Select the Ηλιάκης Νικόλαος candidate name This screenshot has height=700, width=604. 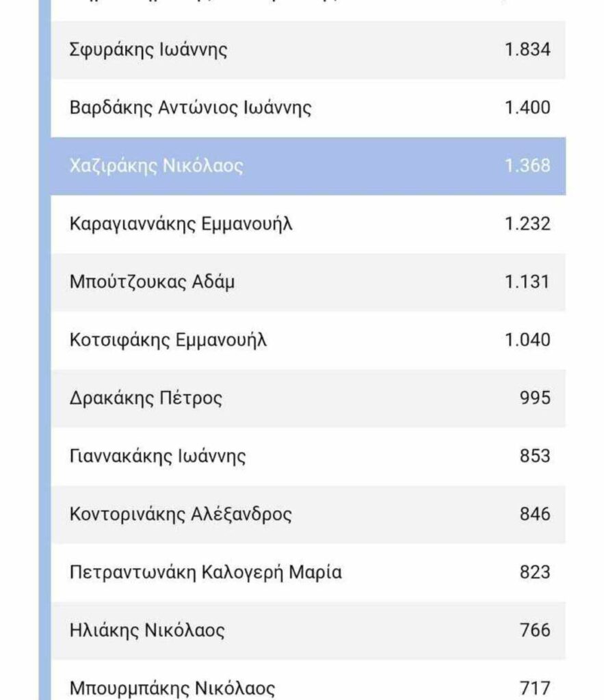click(x=146, y=630)
